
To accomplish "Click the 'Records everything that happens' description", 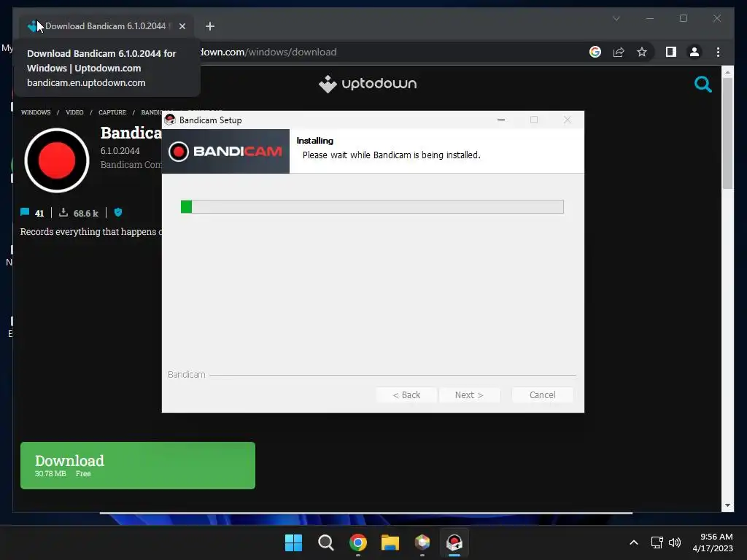I will [91, 231].
